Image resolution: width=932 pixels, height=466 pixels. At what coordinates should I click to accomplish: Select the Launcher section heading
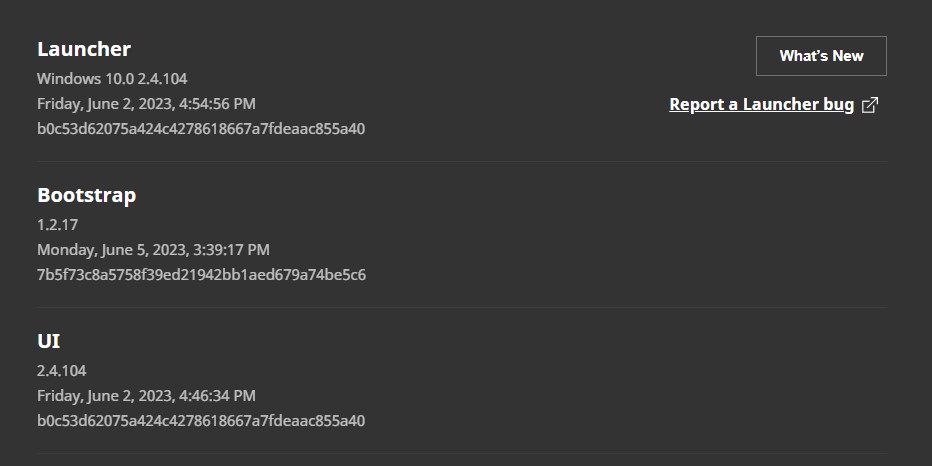pyautogui.click(x=84, y=49)
